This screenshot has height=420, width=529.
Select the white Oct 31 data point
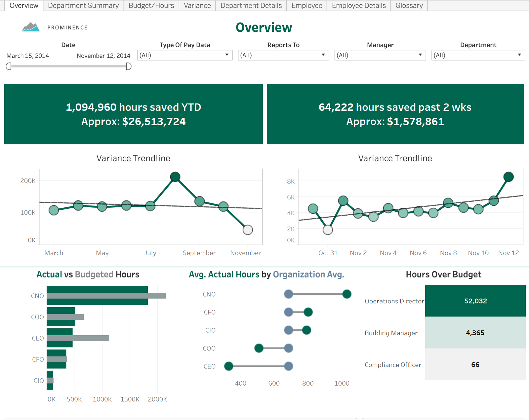click(x=328, y=230)
